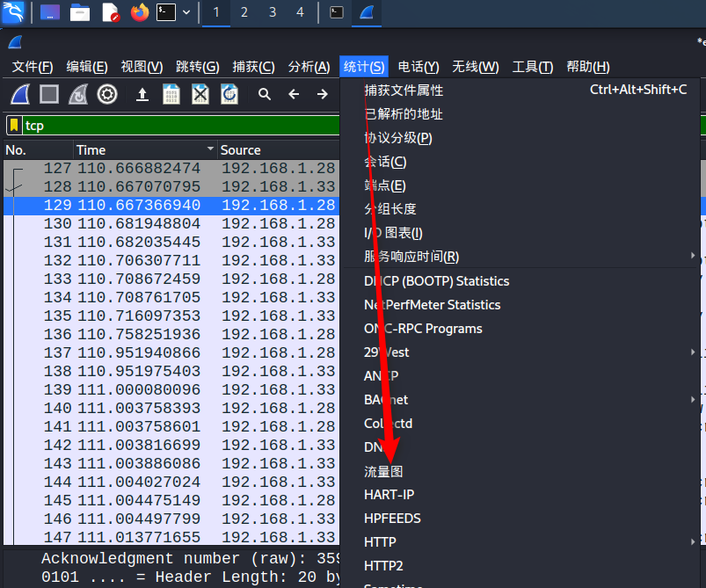Open the file manager from the taskbar
Screen dimensions: 706x588
pyautogui.click(x=80, y=12)
